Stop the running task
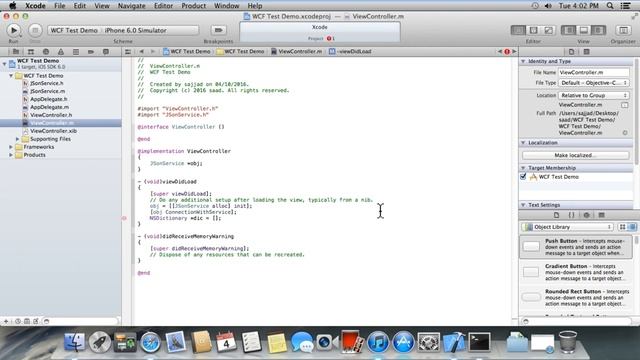The image size is (640, 360). click(35, 30)
